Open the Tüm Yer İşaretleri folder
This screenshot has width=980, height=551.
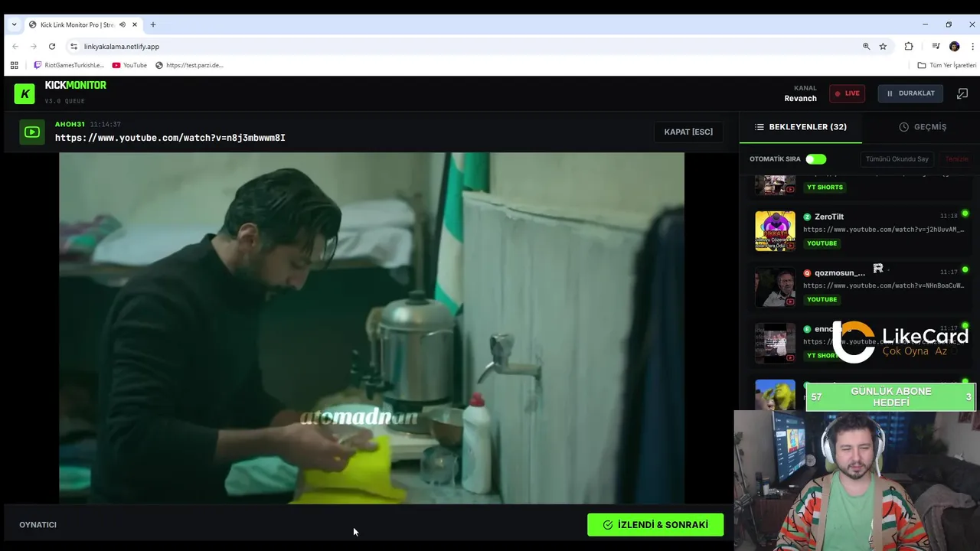947,65
